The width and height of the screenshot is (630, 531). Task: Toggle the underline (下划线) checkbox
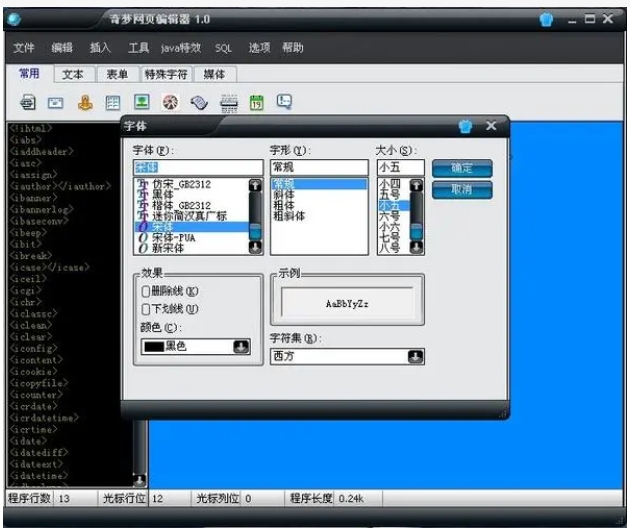[x=145, y=309]
